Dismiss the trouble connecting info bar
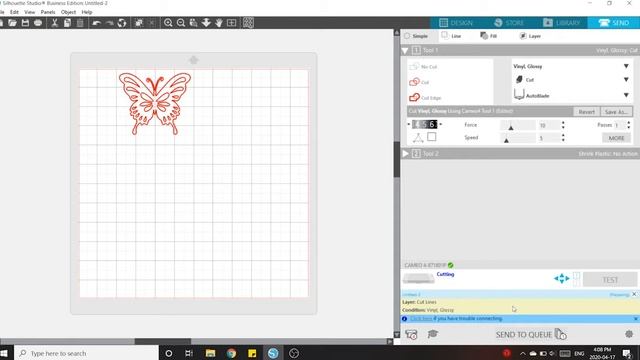The height and width of the screenshot is (360, 640). (x=636, y=318)
